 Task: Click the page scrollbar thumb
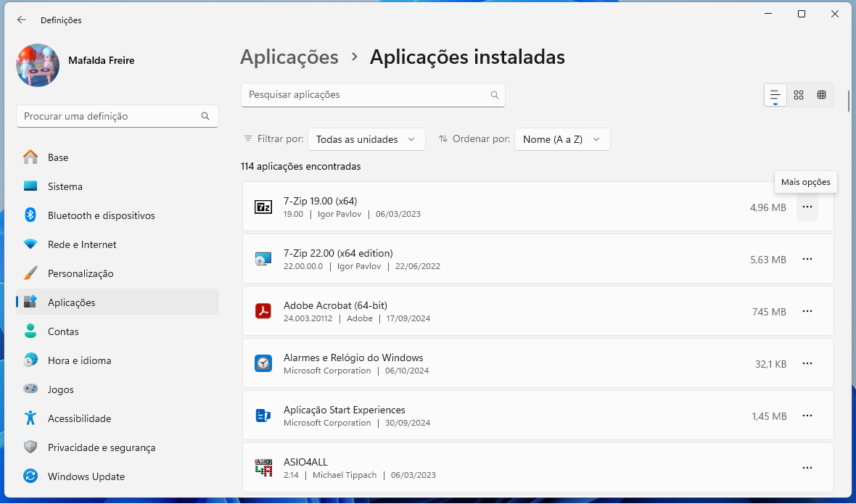(848, 100)
